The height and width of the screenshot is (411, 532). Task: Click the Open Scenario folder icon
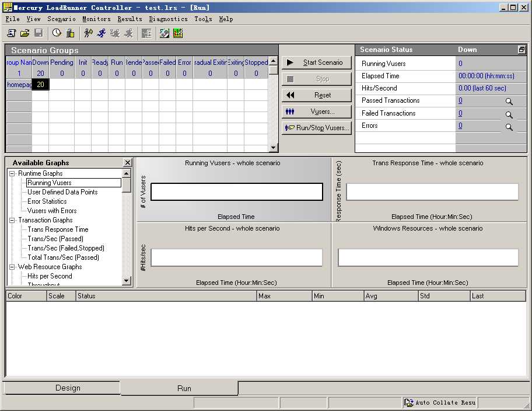[x=24, y=33]
